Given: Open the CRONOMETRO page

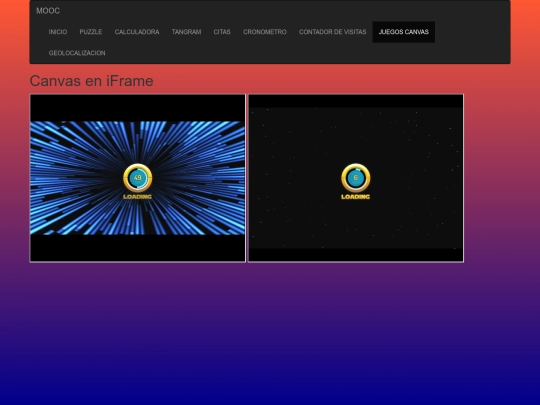Looking at the screenshot, I should (265, 32).
